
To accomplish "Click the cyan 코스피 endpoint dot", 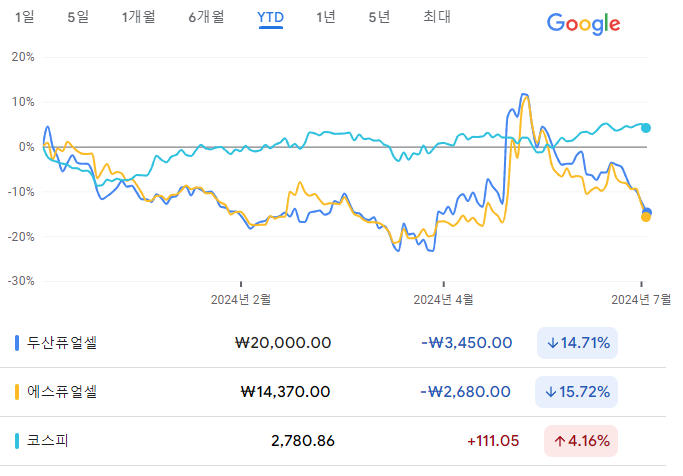I will 646,128.
